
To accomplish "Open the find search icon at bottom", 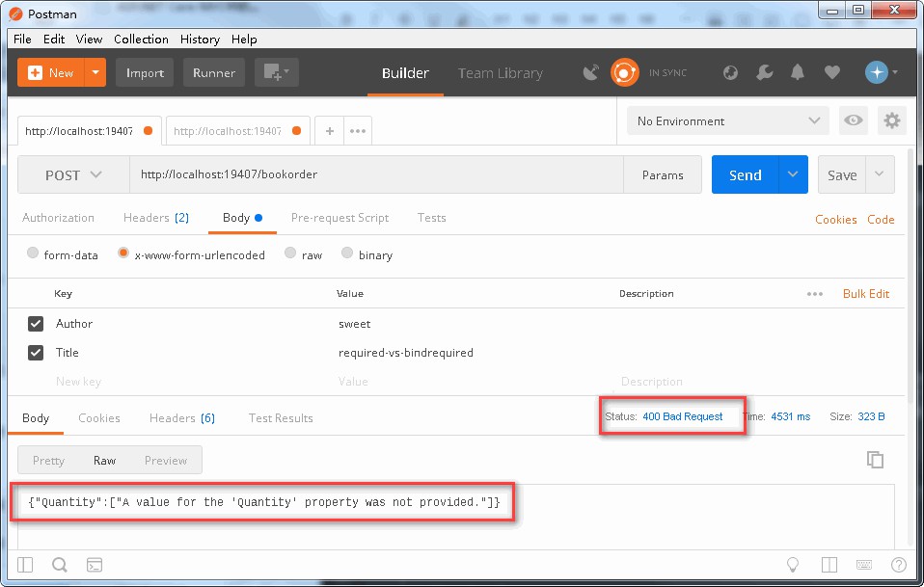I will [60, 565].
